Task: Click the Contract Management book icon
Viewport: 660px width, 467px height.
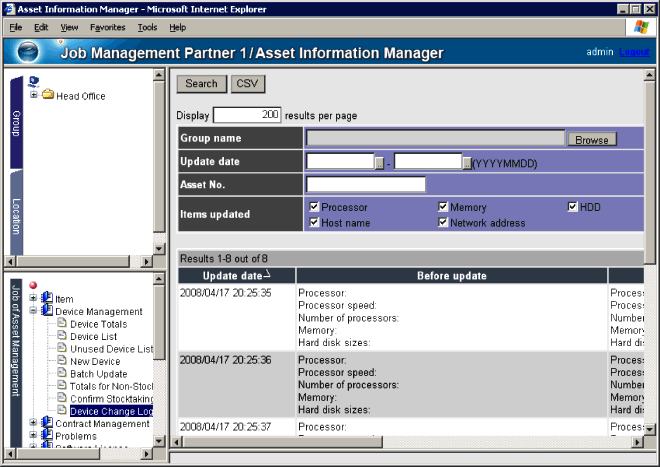Action: 46,424
